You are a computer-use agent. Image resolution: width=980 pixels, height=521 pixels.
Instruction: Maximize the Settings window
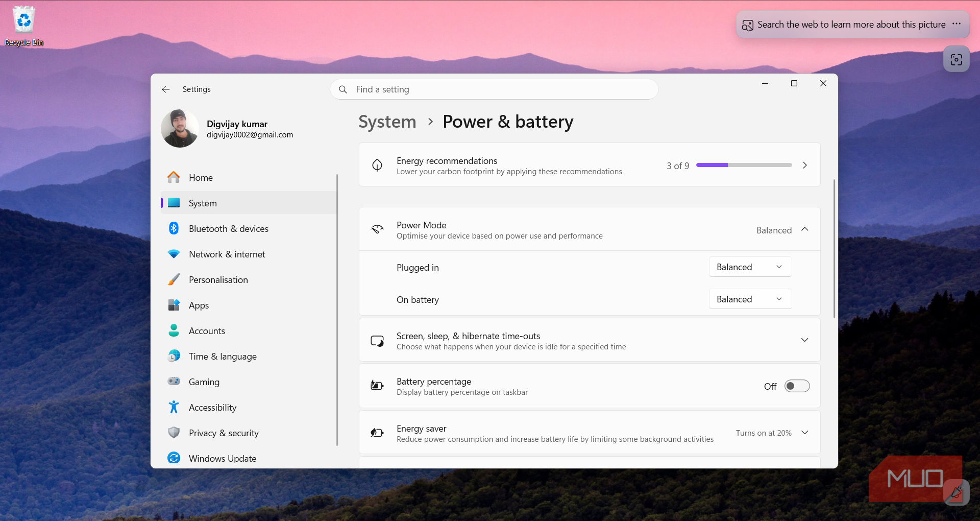coord(794,83)
